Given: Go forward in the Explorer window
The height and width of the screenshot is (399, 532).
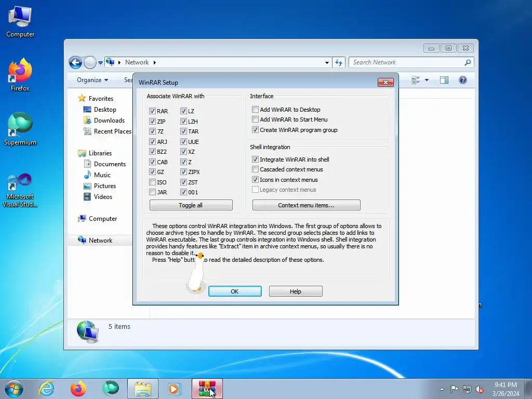Looking at the screenshot, I should point(90,62).
